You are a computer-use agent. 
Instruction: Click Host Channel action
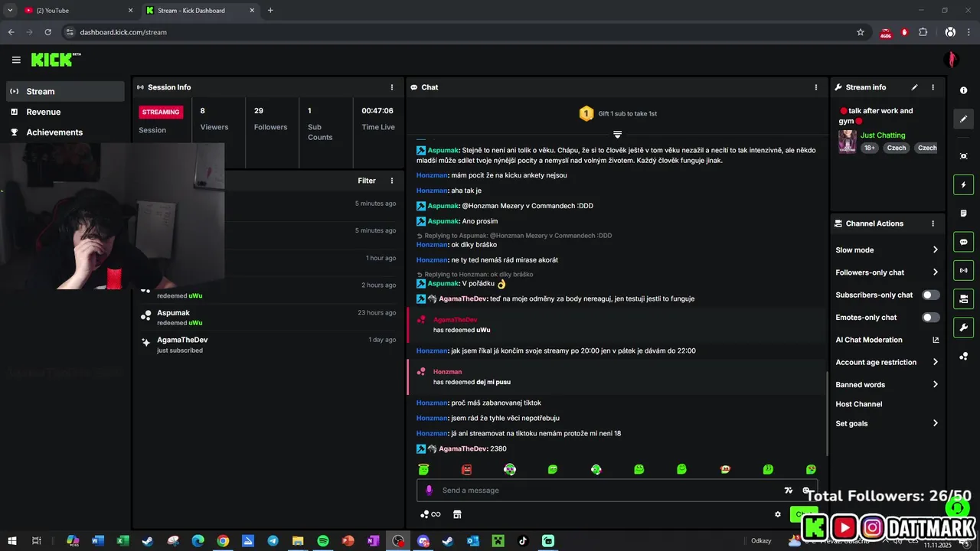(x=859, y=404)
